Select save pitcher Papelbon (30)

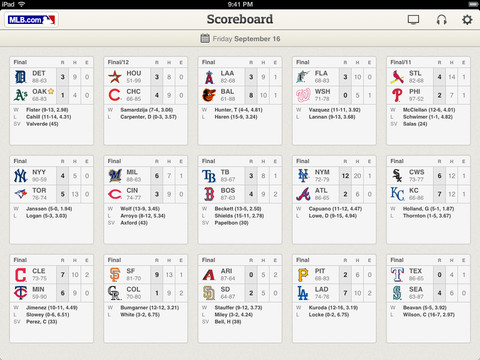pos(231,223)
